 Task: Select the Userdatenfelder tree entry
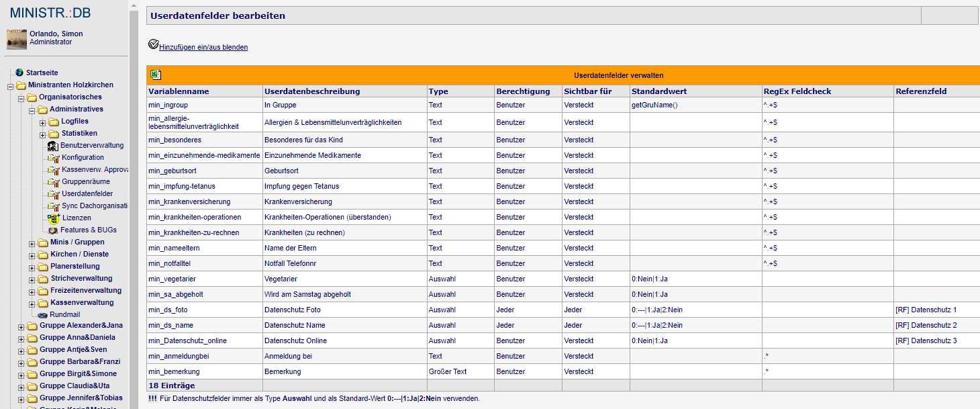pos(87,193)
